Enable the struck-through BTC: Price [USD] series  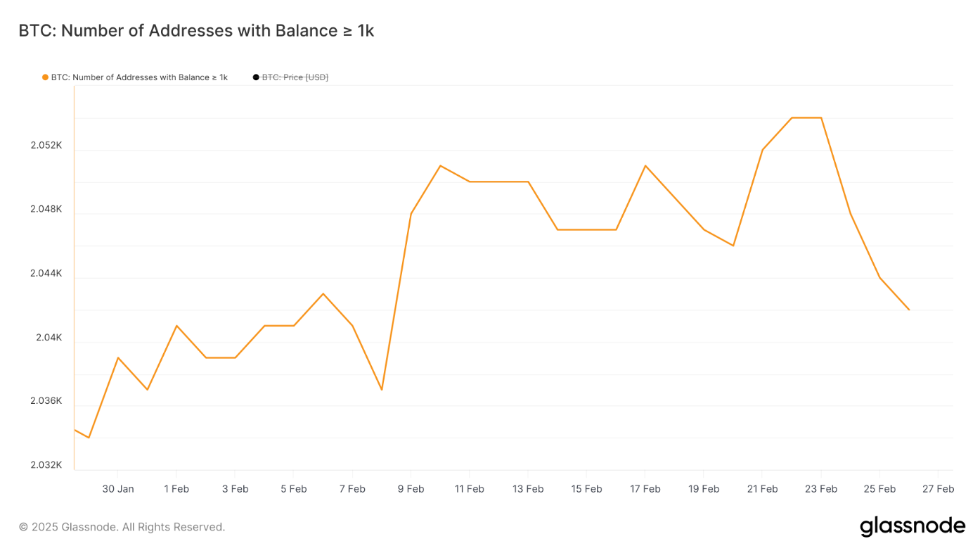coord(295,77)
